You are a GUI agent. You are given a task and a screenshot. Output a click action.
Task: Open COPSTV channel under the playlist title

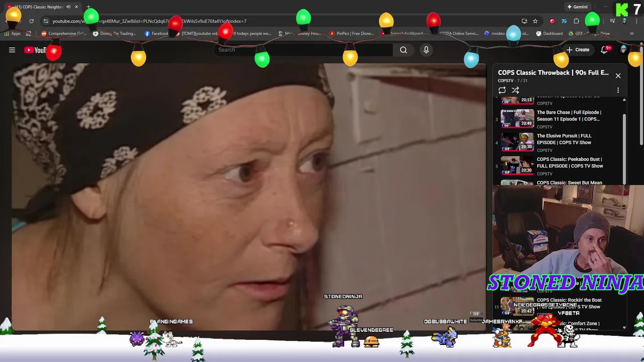(506, 80)
